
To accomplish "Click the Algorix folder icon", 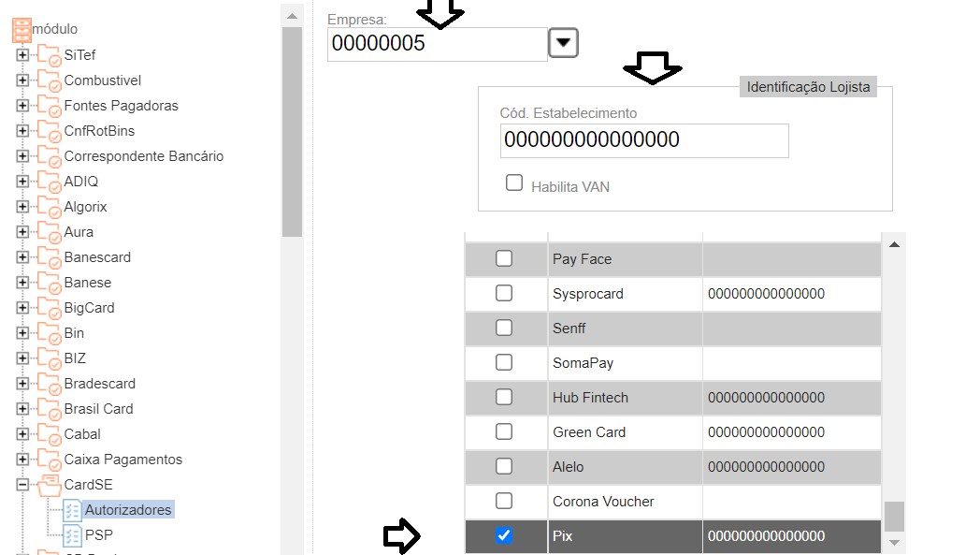I will (50, 207).
